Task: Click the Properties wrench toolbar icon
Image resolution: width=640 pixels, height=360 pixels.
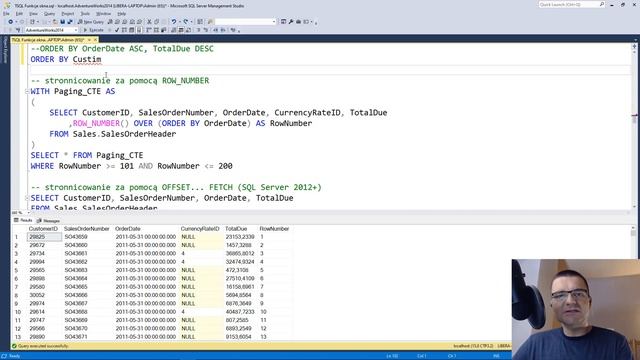Action: [291, 22]
